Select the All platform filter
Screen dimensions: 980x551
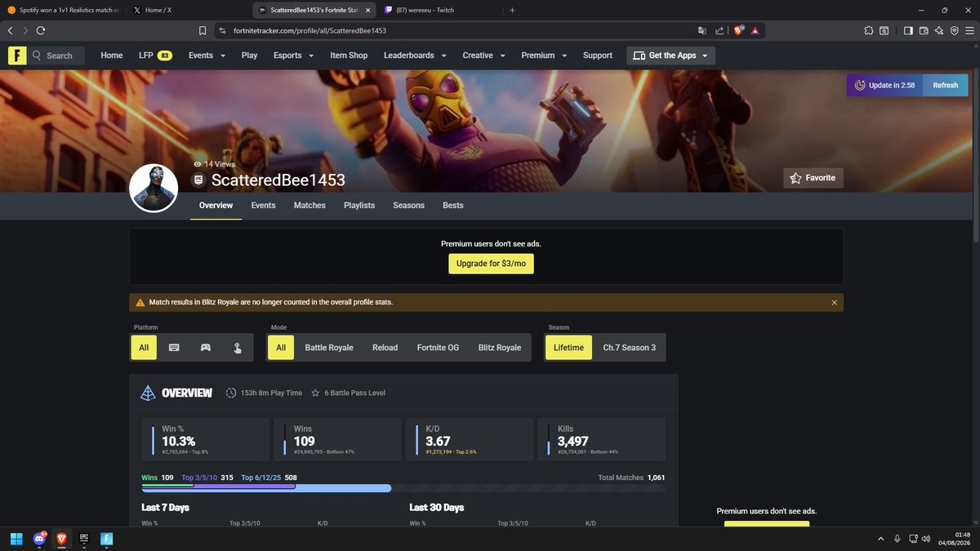pyautogui.click(x=144, y=348)
